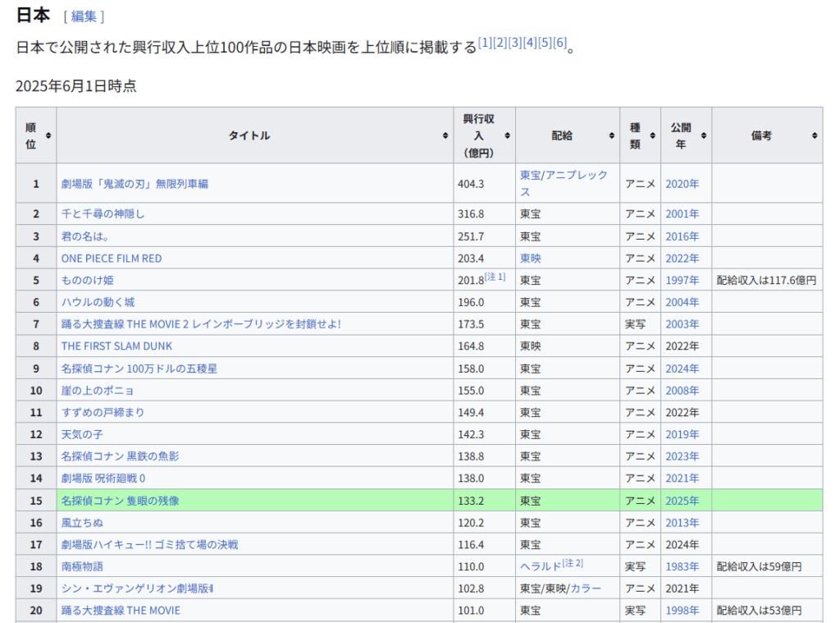Select the 2025年6月1日時点 date text
The width and height of the screenshot is (840, 623).
pos(76,86)
